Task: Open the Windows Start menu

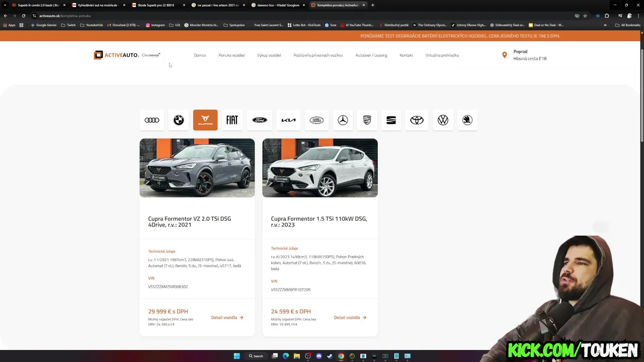Action: click(236, 356)
